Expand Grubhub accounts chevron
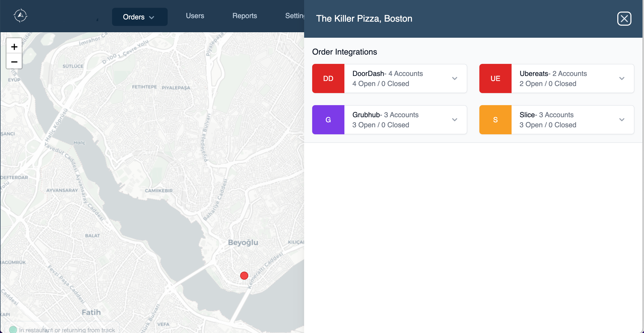 click(x=454, y=120)
